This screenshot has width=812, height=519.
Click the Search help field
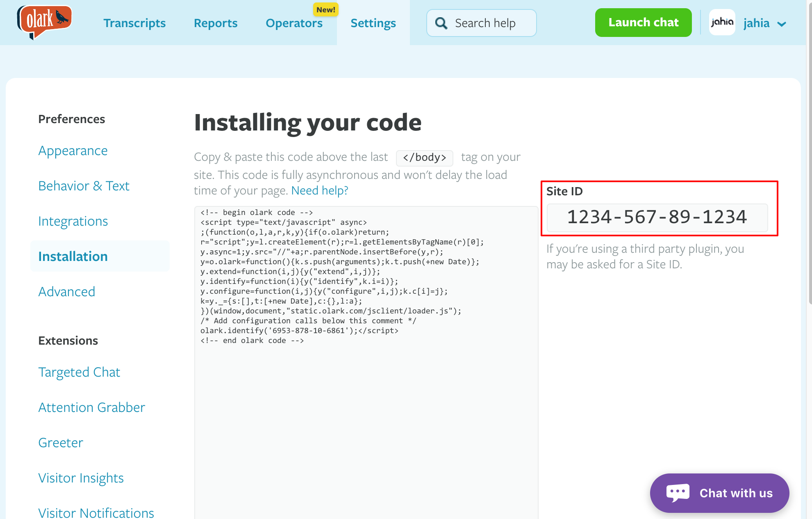[x=481, y=23]
